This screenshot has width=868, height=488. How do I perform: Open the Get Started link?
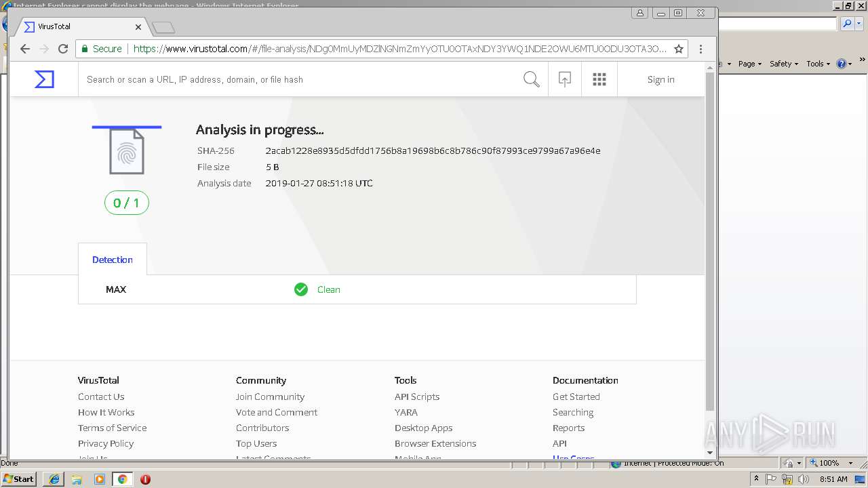point(576,396)
